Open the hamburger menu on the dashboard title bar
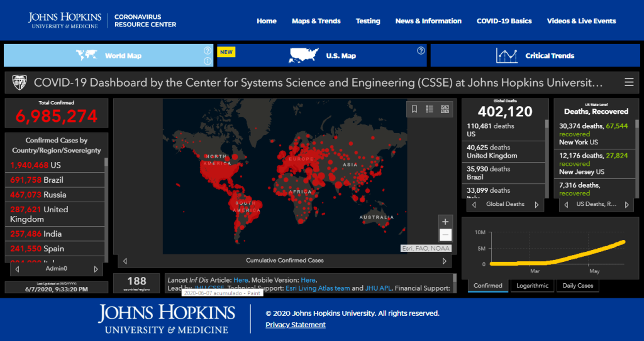The height and width of the screenshot is (341, 644). [x=629, y=82]
